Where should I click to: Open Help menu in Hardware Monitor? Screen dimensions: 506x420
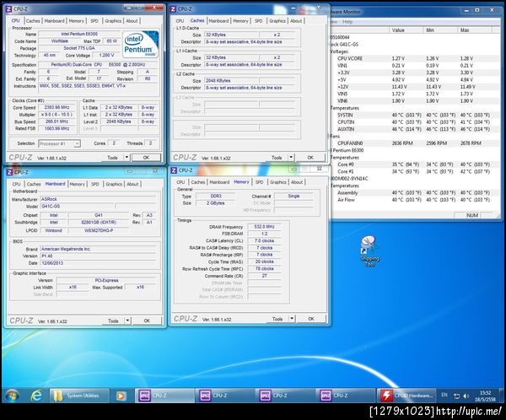pos(347,22)
